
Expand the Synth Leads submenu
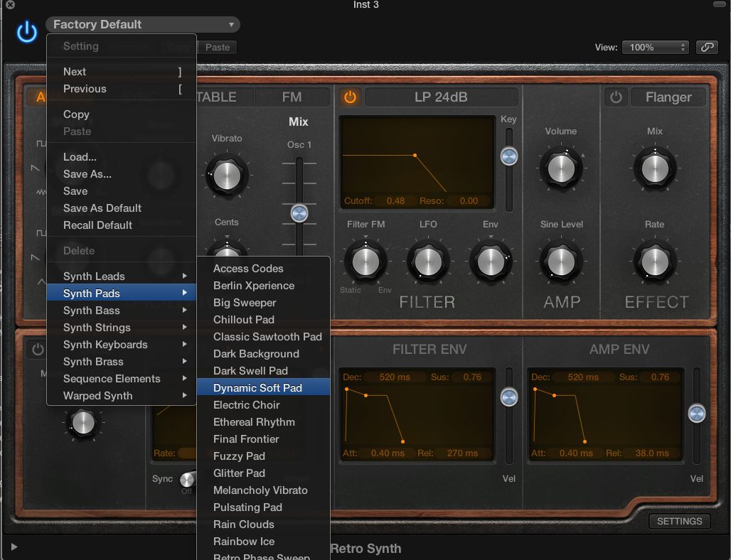(122, 276)
